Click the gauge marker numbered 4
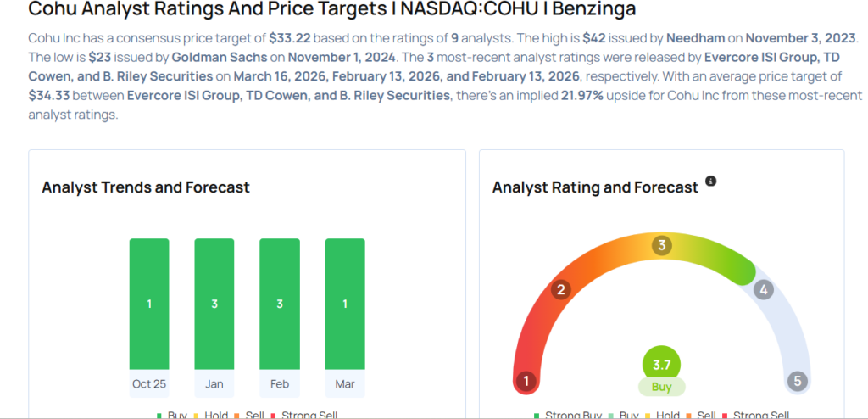 point(764,290)
